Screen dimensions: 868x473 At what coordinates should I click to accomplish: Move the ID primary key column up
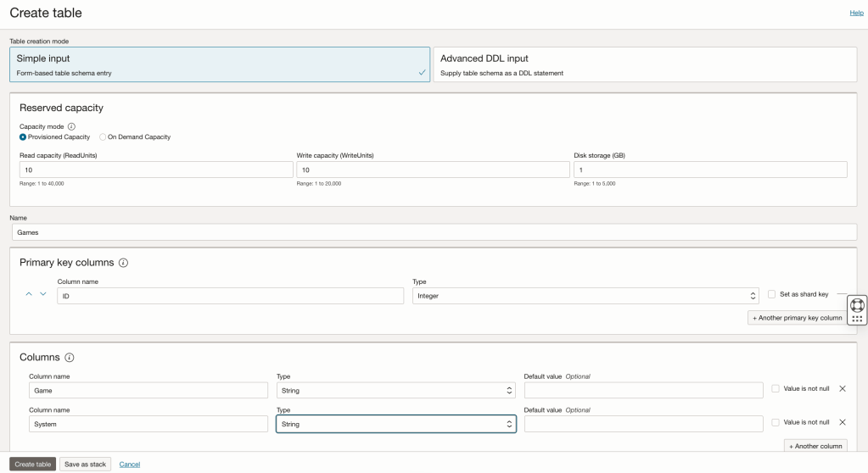29,294
